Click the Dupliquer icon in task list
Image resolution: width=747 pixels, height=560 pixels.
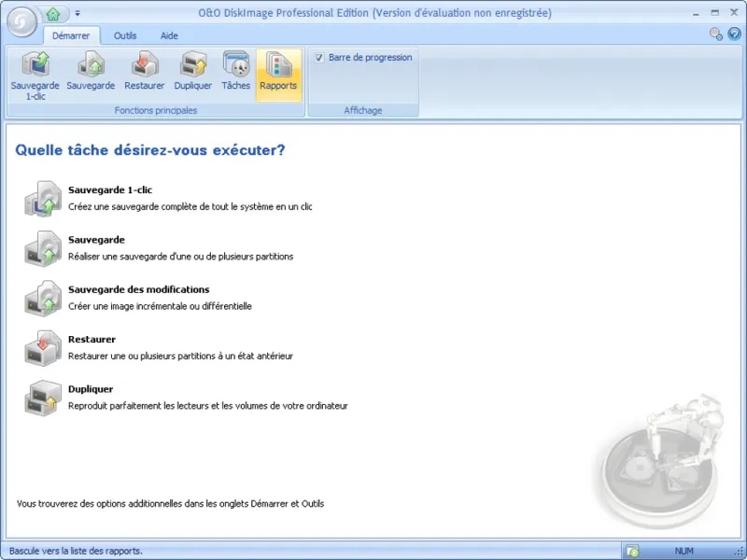pos(43,398)
